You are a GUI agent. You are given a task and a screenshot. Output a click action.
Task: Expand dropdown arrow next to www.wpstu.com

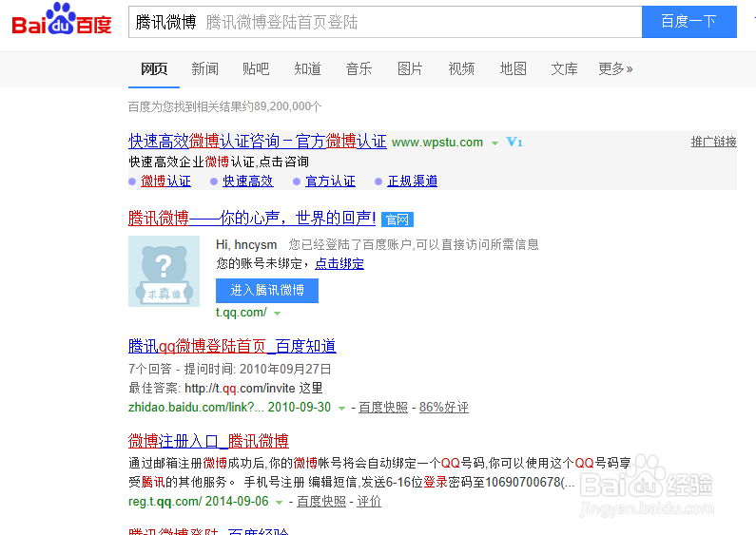tap(494, 143)
